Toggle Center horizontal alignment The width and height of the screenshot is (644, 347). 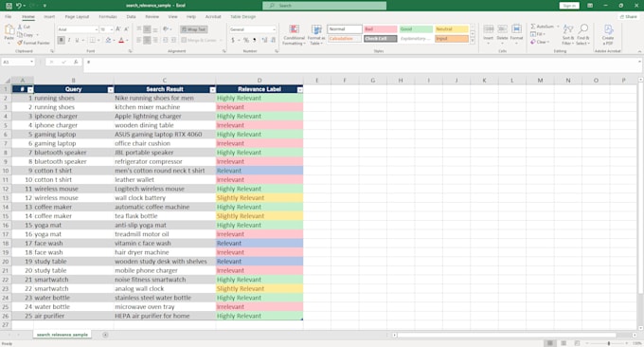(147, 40)
